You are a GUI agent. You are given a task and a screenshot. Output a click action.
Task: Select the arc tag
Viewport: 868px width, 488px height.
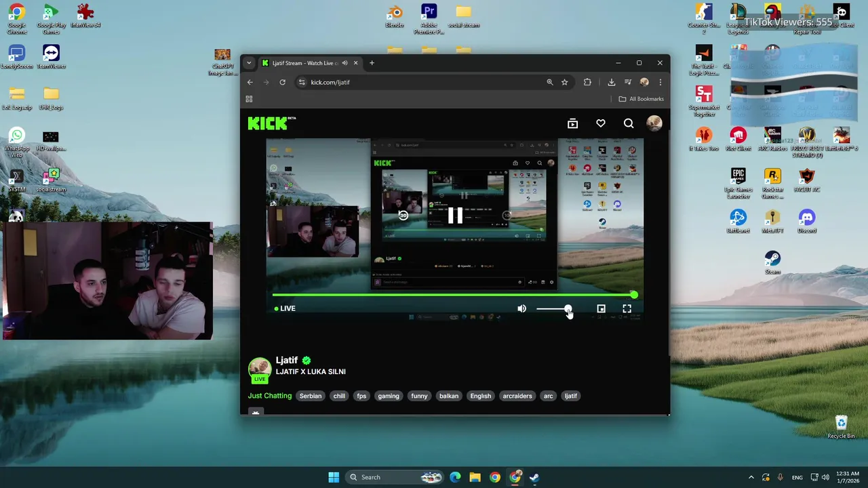click(x=549, y=396)
